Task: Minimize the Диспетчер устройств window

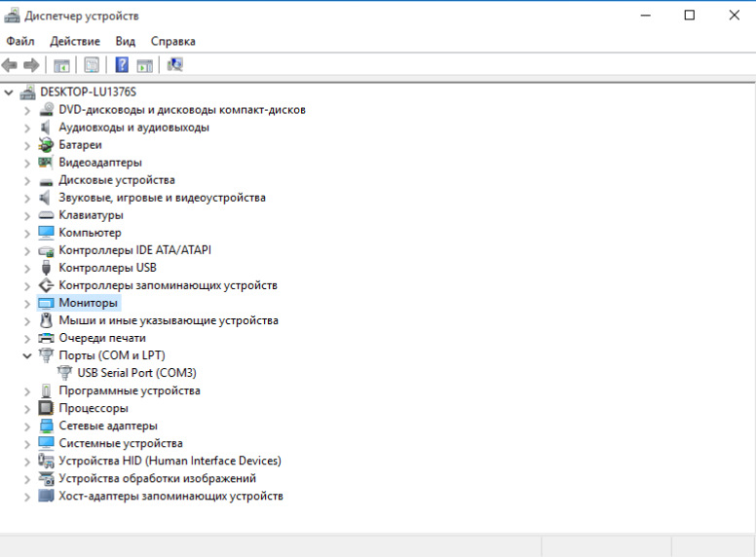Action: 646,16
